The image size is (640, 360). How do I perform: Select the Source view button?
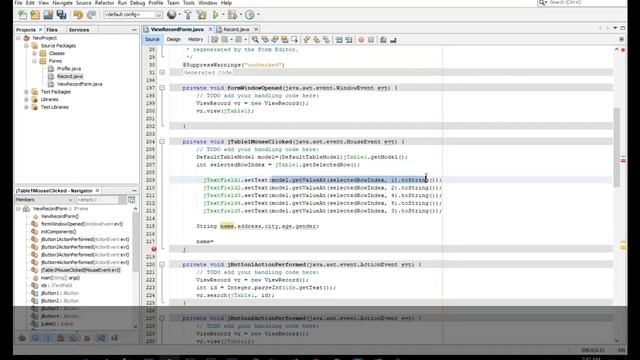[x=152, y=40]
